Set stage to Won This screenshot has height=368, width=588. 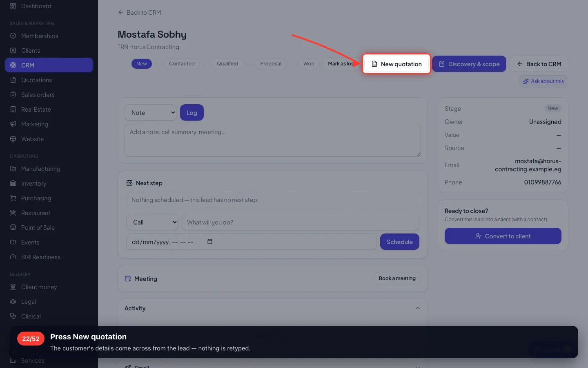[309, 64]
